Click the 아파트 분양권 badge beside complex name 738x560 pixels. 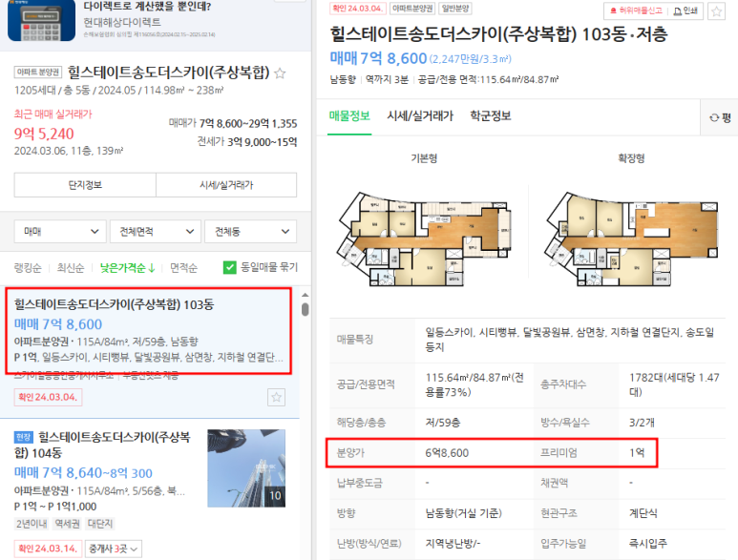(37, 72)
